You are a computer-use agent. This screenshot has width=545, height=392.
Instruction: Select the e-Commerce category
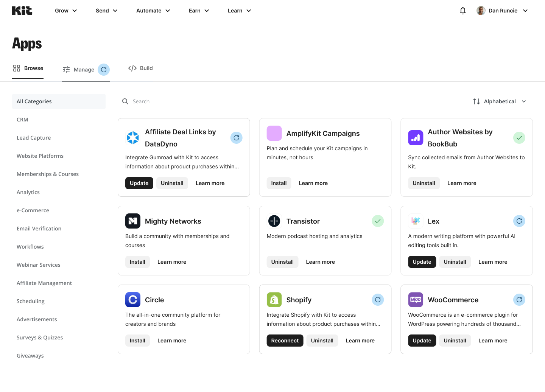59,210
